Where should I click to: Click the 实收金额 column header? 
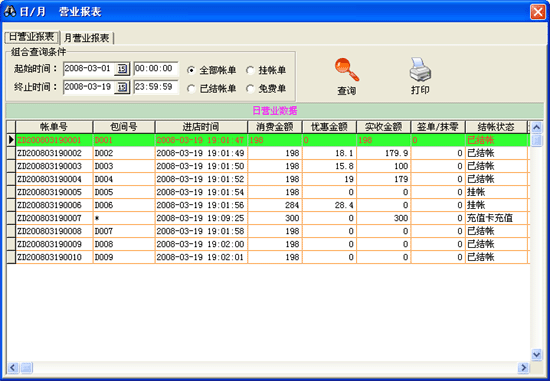pos(383,127)
